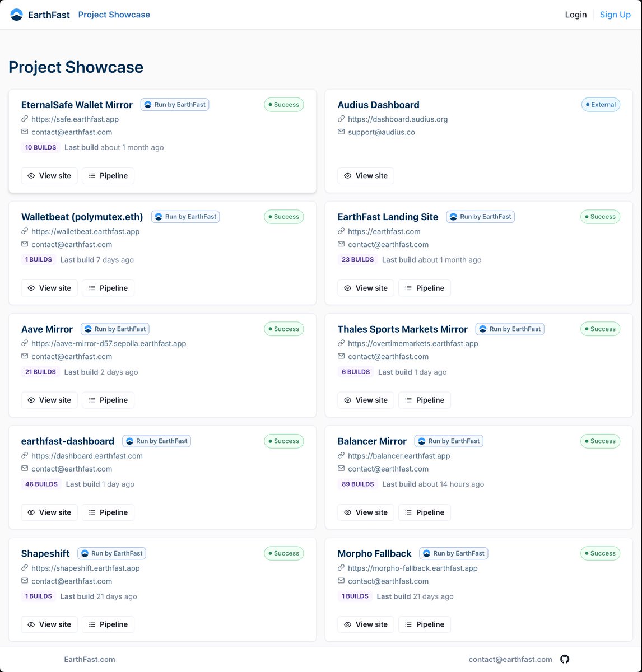This screenshot has height=672, width=642.
Task: Click Login in the header
Action: coord(576,15)
